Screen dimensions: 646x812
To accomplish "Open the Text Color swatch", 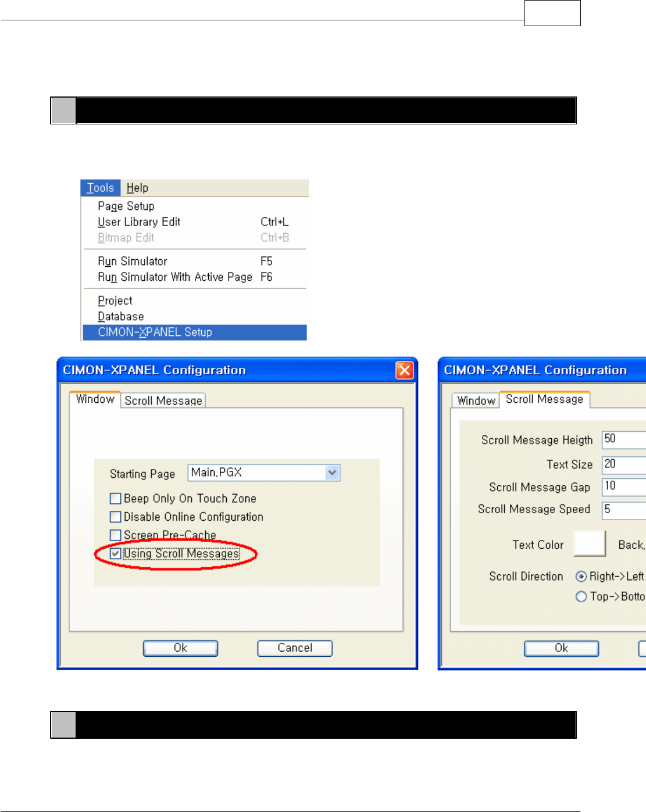I will 590,544.
